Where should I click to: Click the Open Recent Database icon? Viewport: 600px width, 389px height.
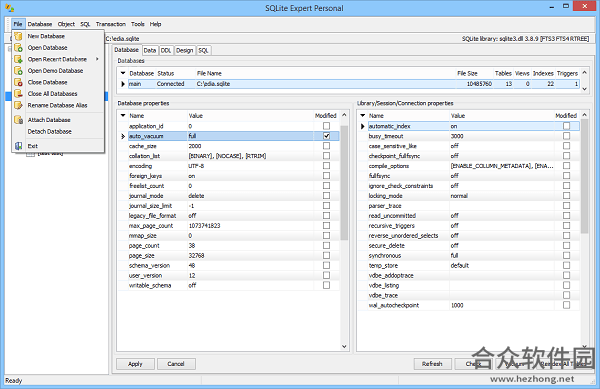point(18,59)
